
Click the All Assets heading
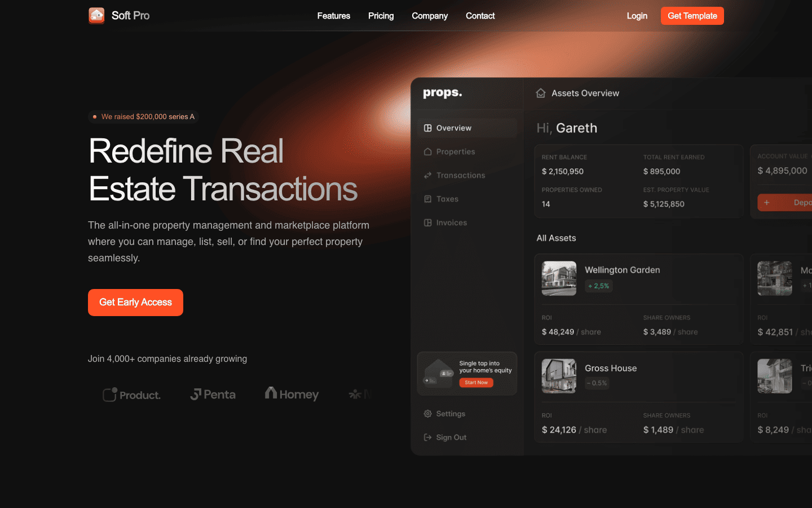click(x=556, y=238)
